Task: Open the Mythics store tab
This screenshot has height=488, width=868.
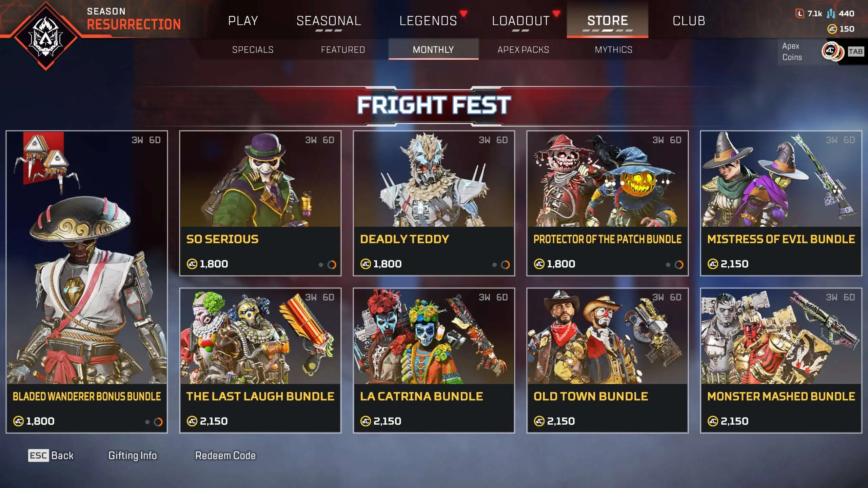Action: point(613,49)
